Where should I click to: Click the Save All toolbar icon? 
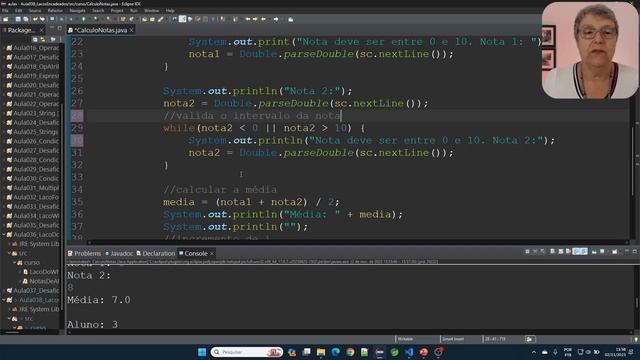(x=26, y=19)
